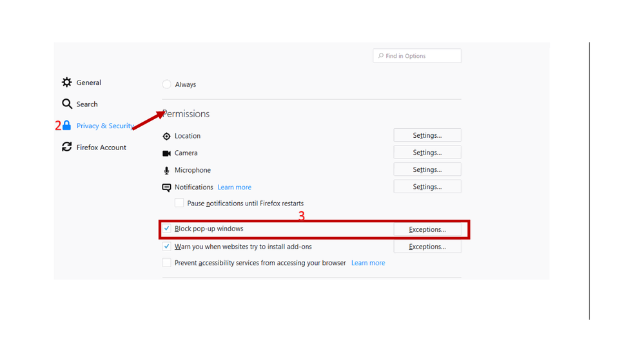Check Prevent accessibility services checkbox
This screenshot has height=362, width=644.
(x=167, y=263)
